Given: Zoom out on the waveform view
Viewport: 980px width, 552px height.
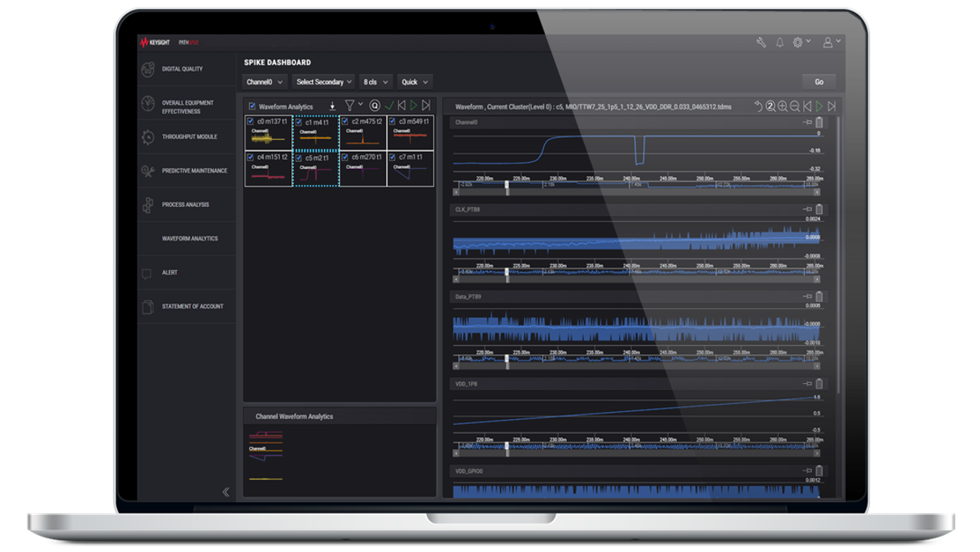Looking at the screenshot, I should click(x=794, y=106).
